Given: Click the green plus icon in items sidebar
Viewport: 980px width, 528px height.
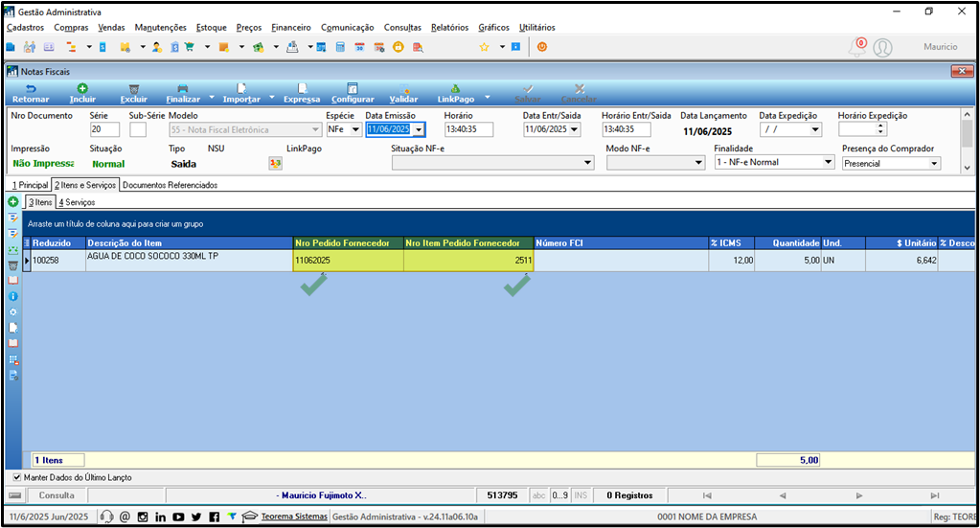Looking at the screenshot, I should point(13,202).
